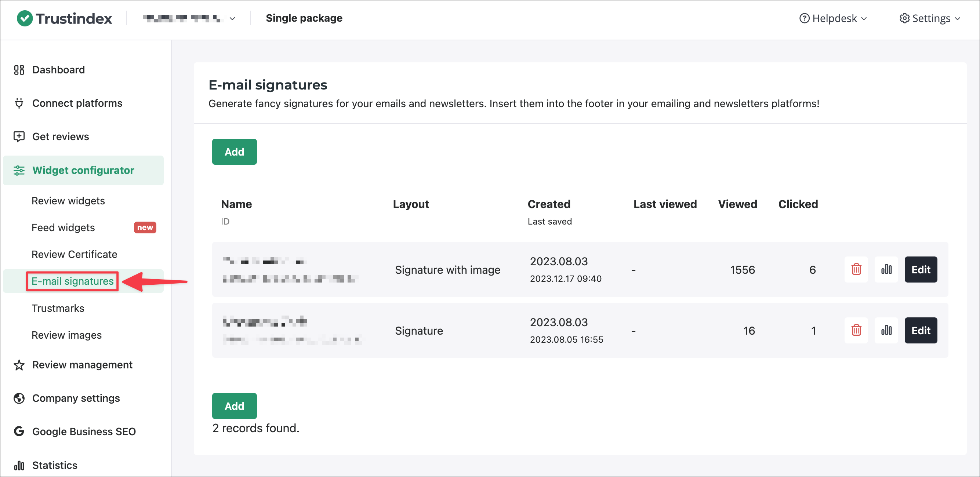Click the Connect platforms plug icon
The width and height of the screenshot is (980, 477).
click(19, 103)
